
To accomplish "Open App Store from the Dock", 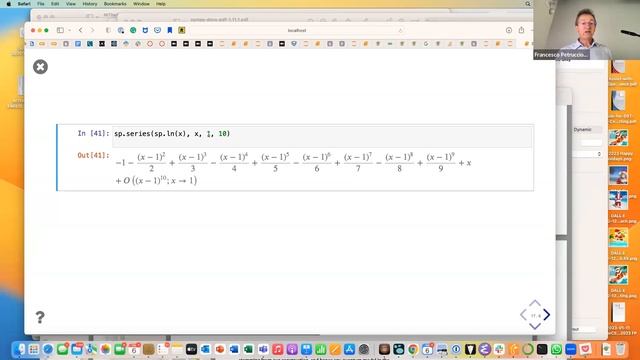I will click(x=349, y=349).
